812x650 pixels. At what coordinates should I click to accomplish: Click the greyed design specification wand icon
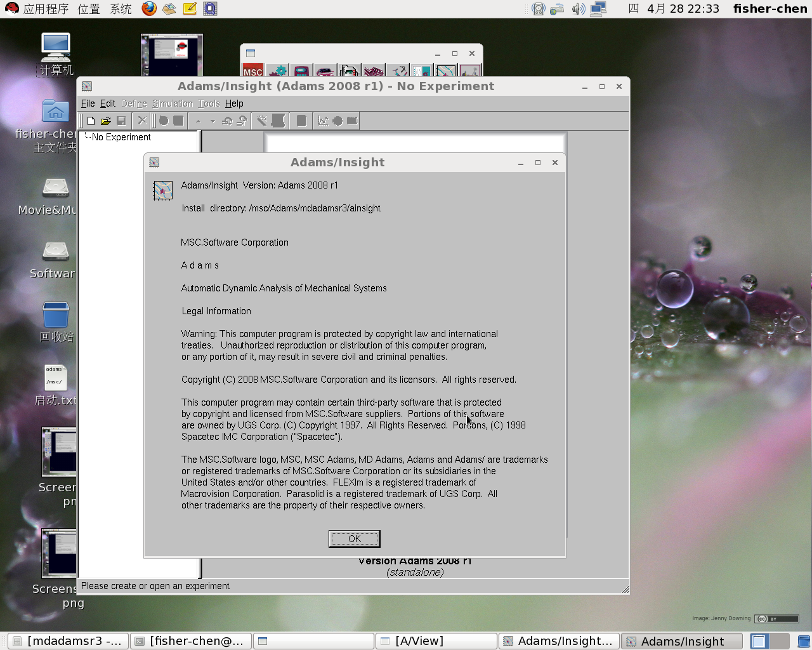(261, 121)
